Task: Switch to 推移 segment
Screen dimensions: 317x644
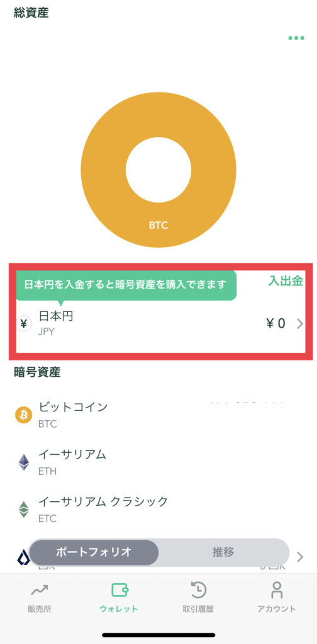Action: click(223, 552)
